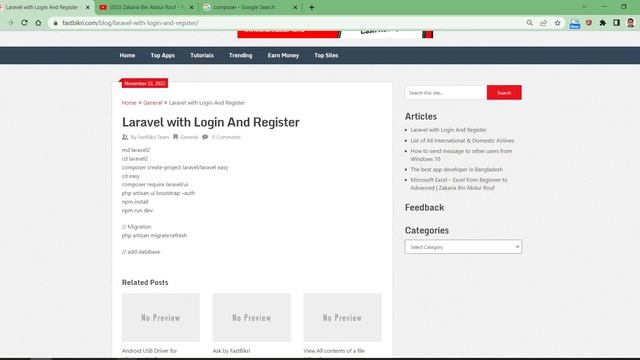Image resolution: width=640 pixels, height=360 pixels.
Task: Open List of All International & Domestic Airlines
Action: (462, 140)
